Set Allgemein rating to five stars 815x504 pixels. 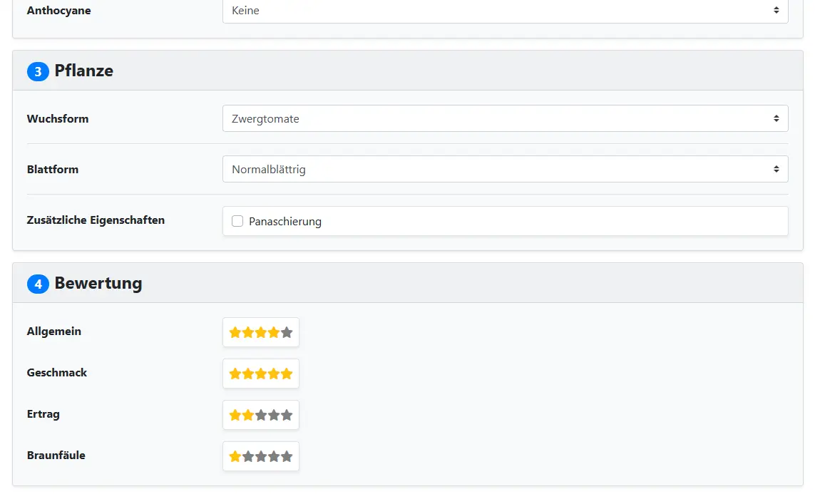287,332
